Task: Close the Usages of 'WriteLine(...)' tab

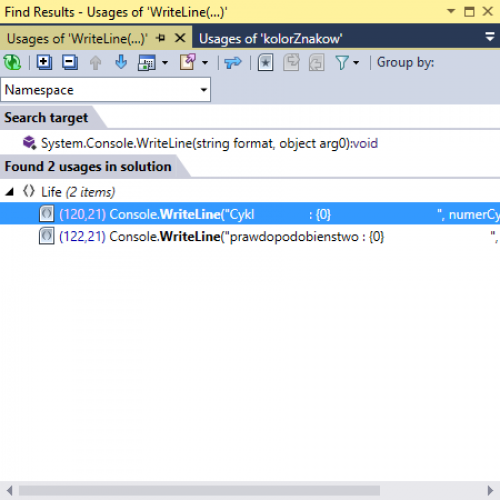Action: [x=180, y=38]
